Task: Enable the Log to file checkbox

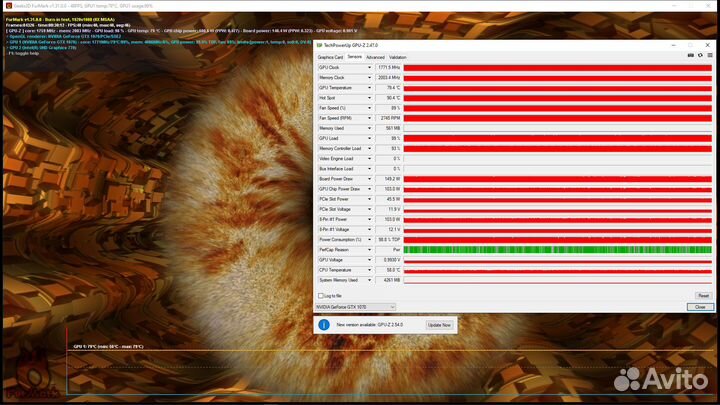Action: [321, 296]
